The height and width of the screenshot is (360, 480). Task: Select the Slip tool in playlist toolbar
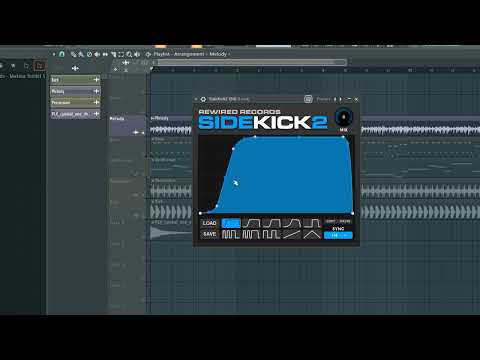pos(105,54)
